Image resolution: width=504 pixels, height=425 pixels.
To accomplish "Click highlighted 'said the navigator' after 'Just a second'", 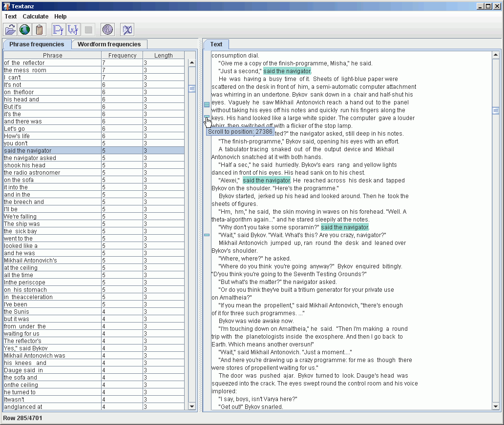I will click(287, 71).
